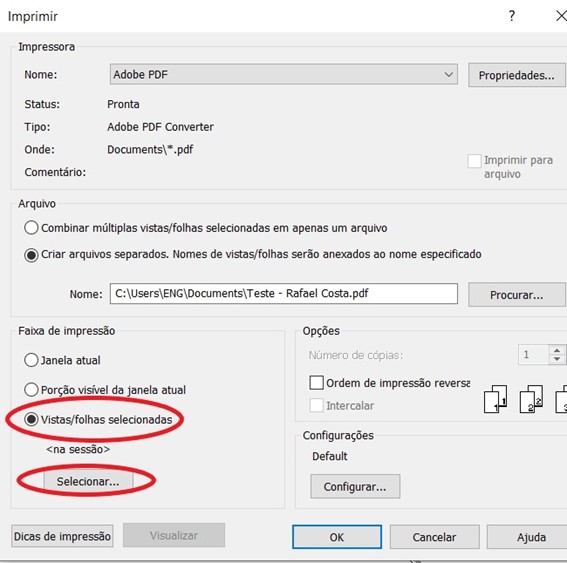Select Combinar múltiplas vistas/folhas radio option
The height and width of the screenshot is (563, 567).
pos(31,228)
